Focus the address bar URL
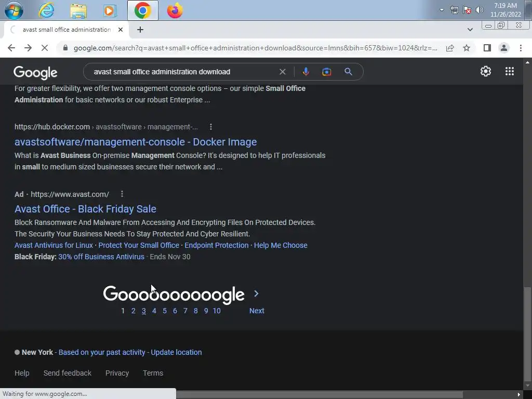 [255, 48]
